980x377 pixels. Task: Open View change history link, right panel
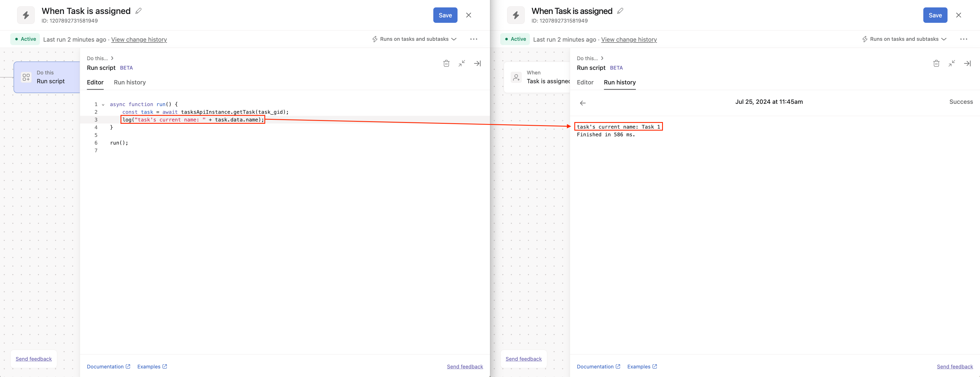point(629,40)
